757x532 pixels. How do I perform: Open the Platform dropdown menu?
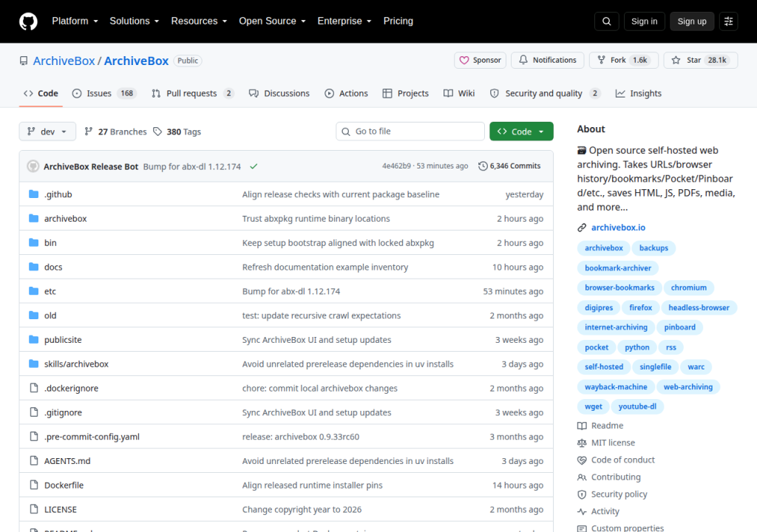coord(75,21)
